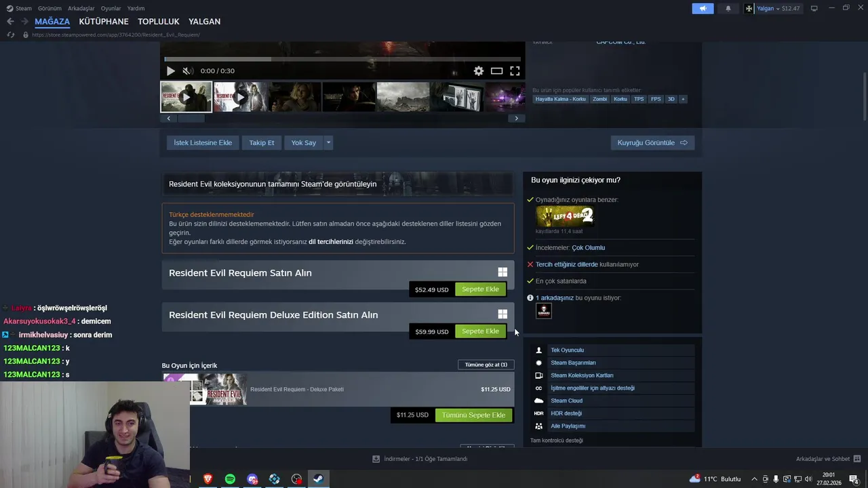Open the ruined landscape screenshot thumbnail
Image resolution: width=868 pixels, height=488 pixels.
coord(403,97)
